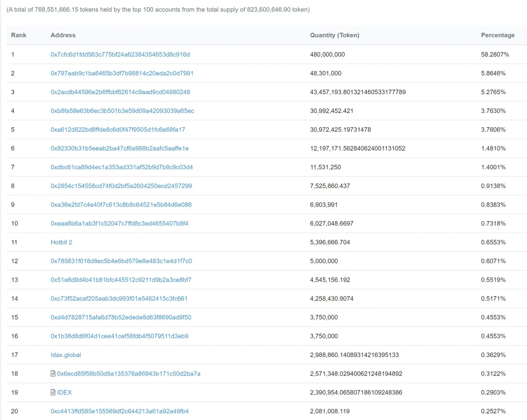The image size is (527, 420).
Task: Select quantity 2,390,954.065807186109248386
Action: point(356,392)
